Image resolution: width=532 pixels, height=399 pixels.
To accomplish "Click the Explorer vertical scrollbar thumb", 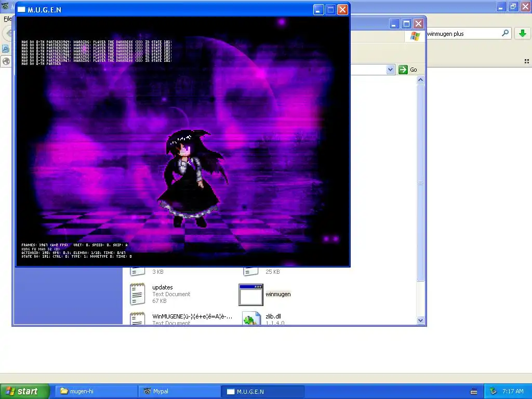I will pyautogui.click(x=420, y=182).
